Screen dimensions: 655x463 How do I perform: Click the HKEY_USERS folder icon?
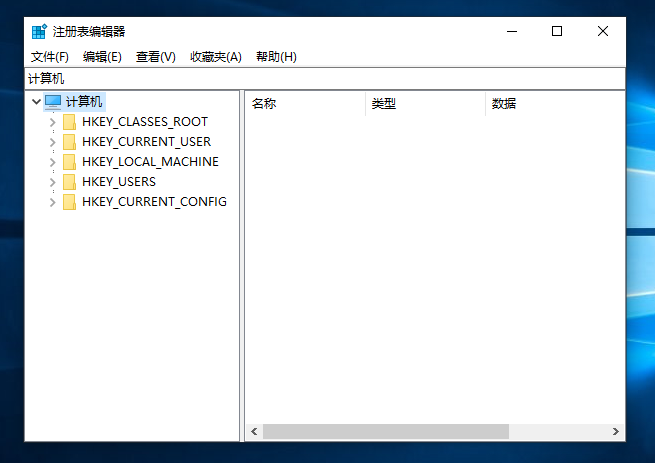(x=69, y=182)
